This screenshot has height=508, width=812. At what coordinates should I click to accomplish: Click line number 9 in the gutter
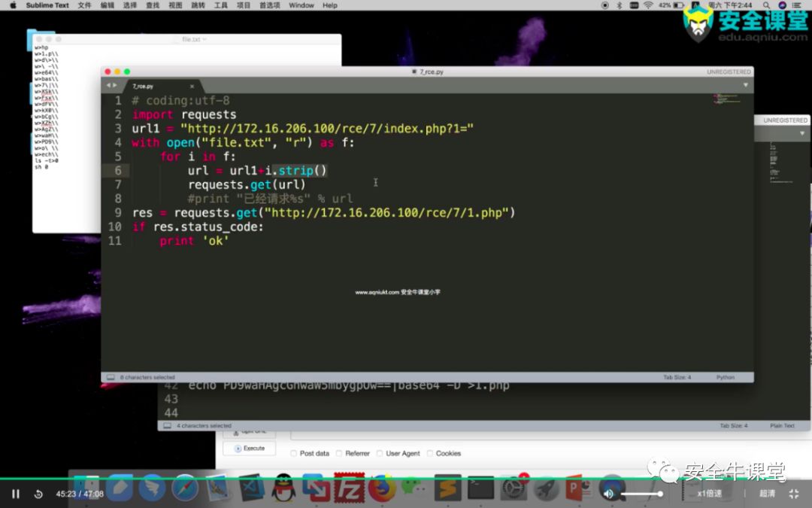point(118,212)
